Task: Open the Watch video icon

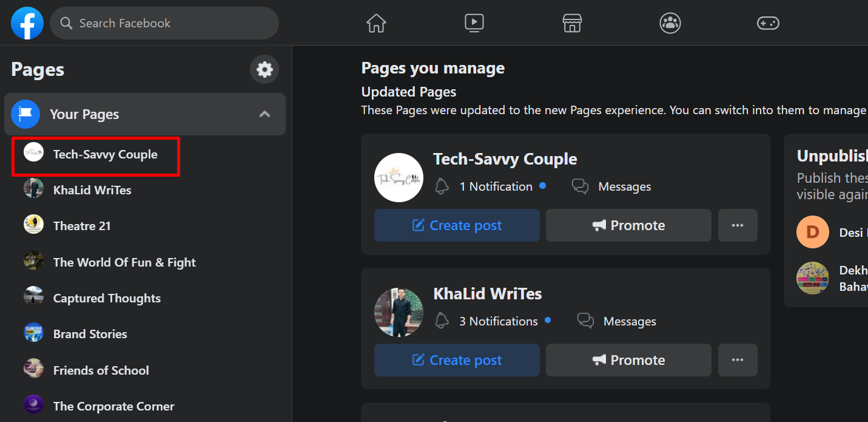Action: tap(474, 23)
